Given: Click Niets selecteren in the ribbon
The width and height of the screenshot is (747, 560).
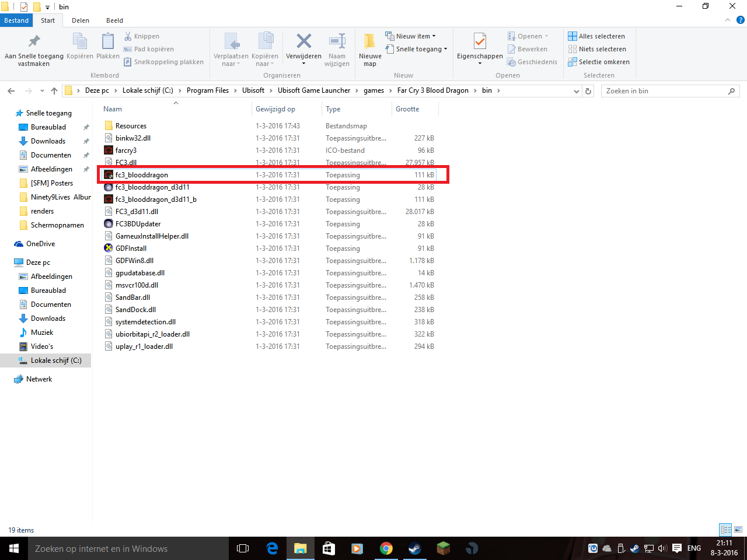Looking at the screenshot, I should click(597, 49).
